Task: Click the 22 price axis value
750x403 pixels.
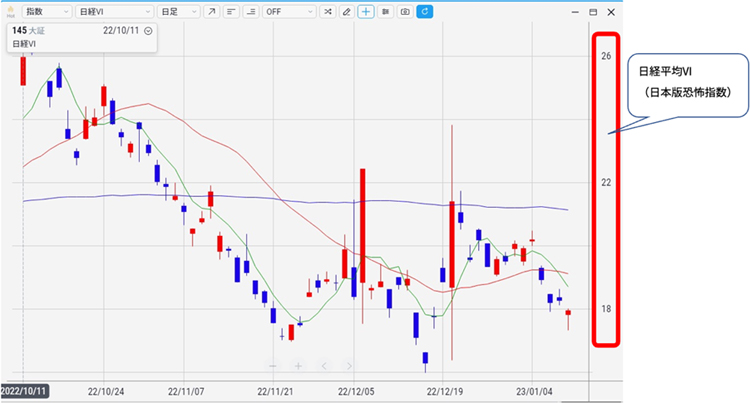Action: (x=606, y=183)
